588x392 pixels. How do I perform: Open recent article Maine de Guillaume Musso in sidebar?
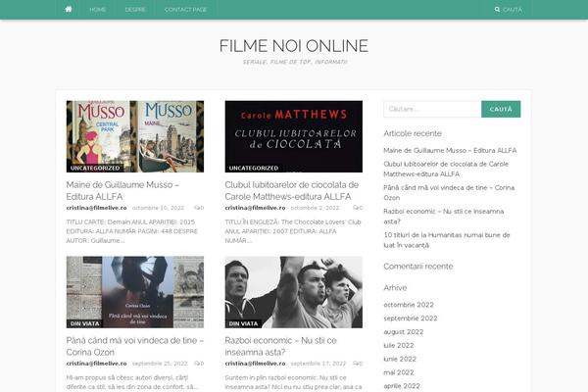450,150
